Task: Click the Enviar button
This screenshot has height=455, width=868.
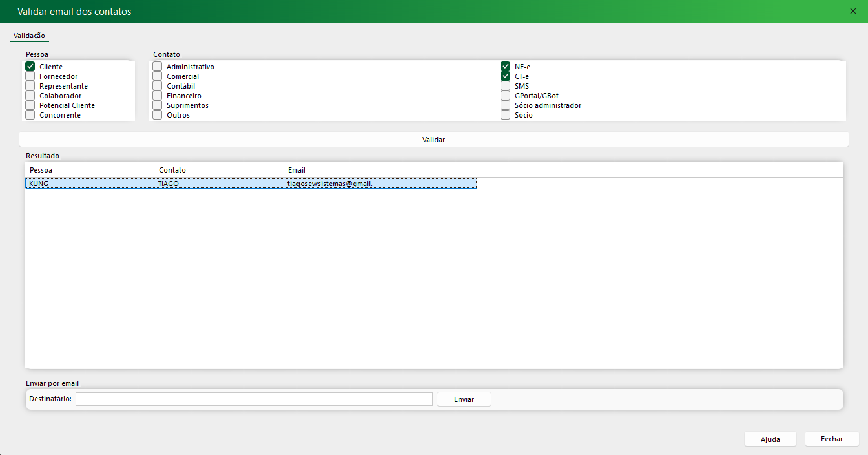Action: click(464, 399)
